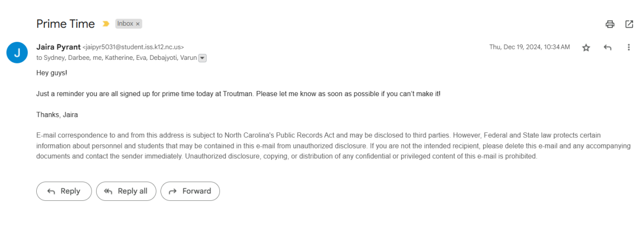Click the Public Records Act disclaimer paragraph

pos(332,146)
